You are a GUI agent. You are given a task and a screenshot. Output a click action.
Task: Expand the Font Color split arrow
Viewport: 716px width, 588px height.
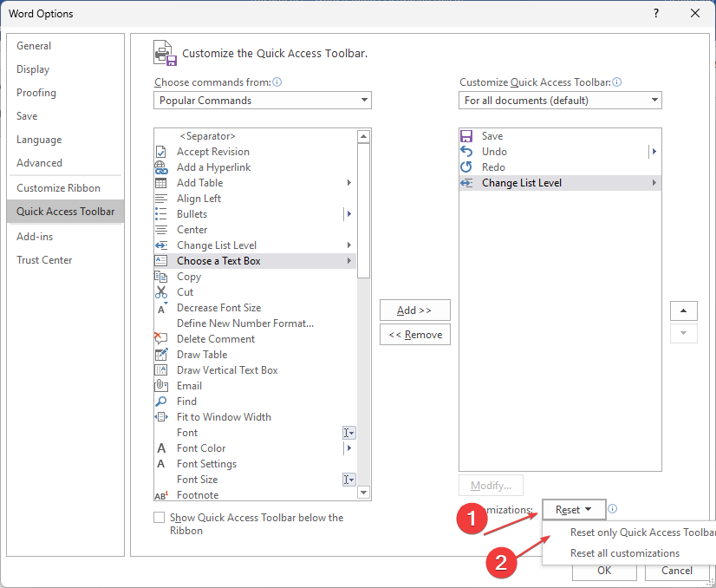pos(349,448)
